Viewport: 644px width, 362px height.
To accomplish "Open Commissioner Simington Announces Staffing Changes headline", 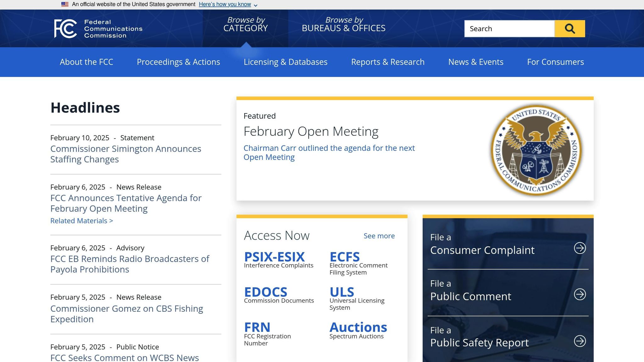I will (x=126, y=154).
